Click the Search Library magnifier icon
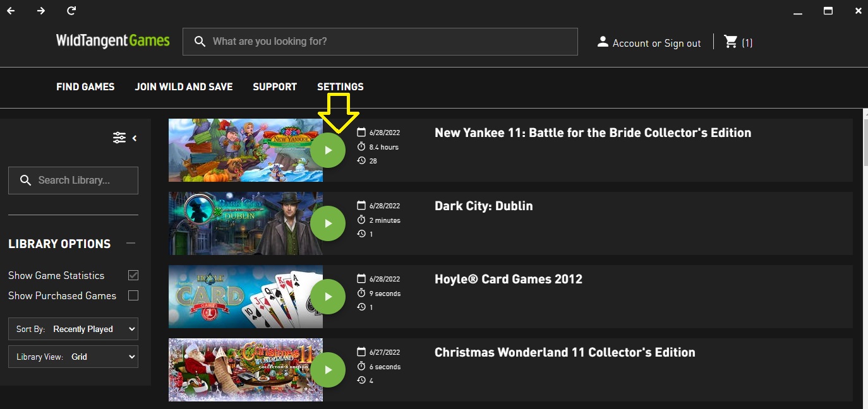 [26, 181]
